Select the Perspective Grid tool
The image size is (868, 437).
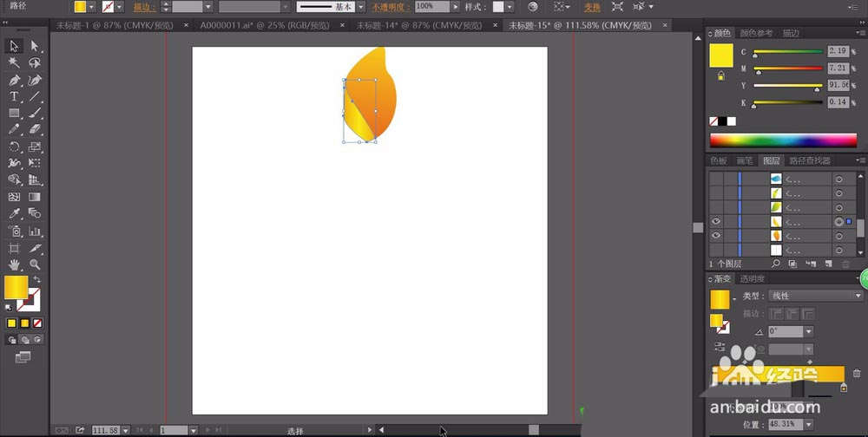35,179
